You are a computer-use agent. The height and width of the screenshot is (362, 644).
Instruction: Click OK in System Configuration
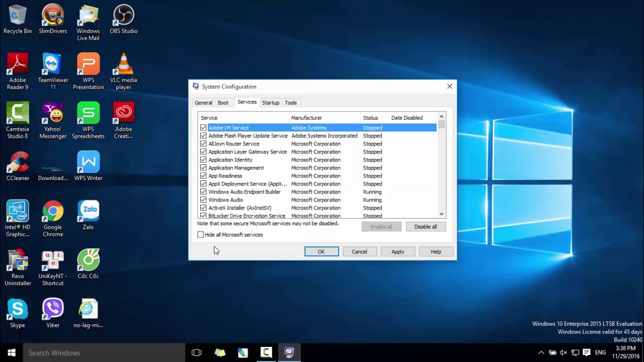click(x=321, y=251)
